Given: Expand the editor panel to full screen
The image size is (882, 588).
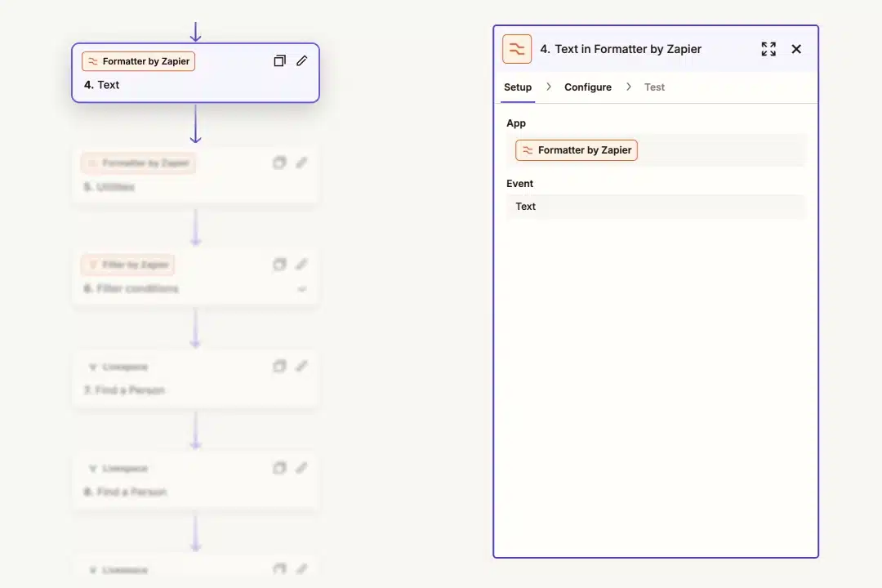Looking at the screenshot, I should [768, 49].
